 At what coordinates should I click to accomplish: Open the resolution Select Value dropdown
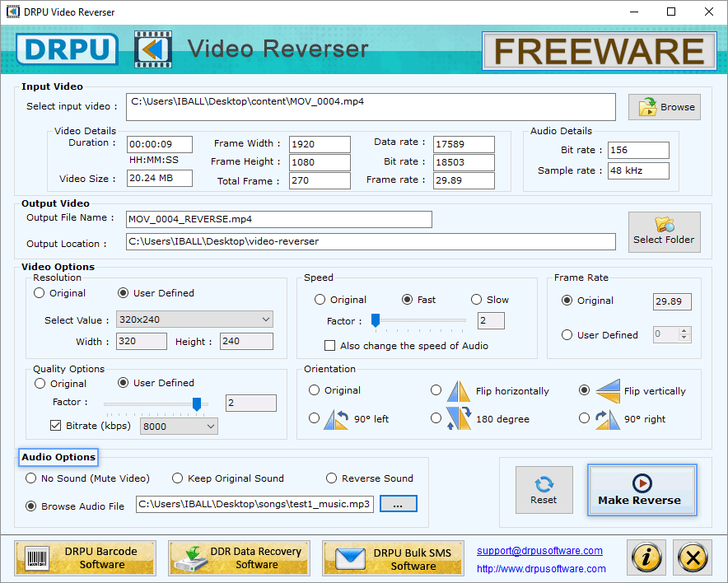pos(194,319)
